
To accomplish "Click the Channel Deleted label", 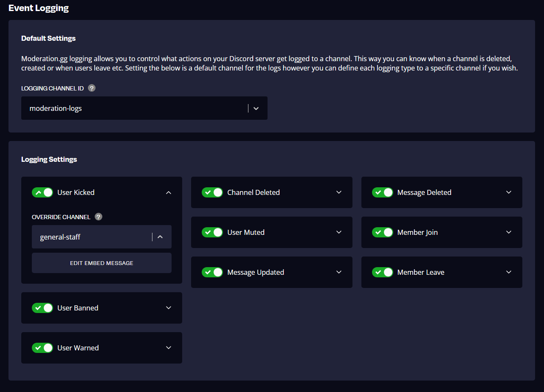I will point(254,192).
